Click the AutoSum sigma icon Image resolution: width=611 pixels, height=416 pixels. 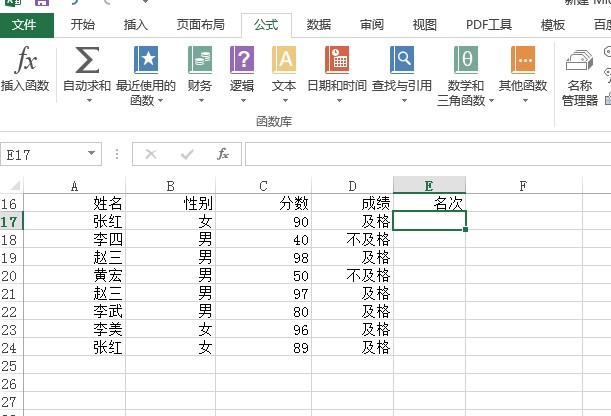point(87,60)
